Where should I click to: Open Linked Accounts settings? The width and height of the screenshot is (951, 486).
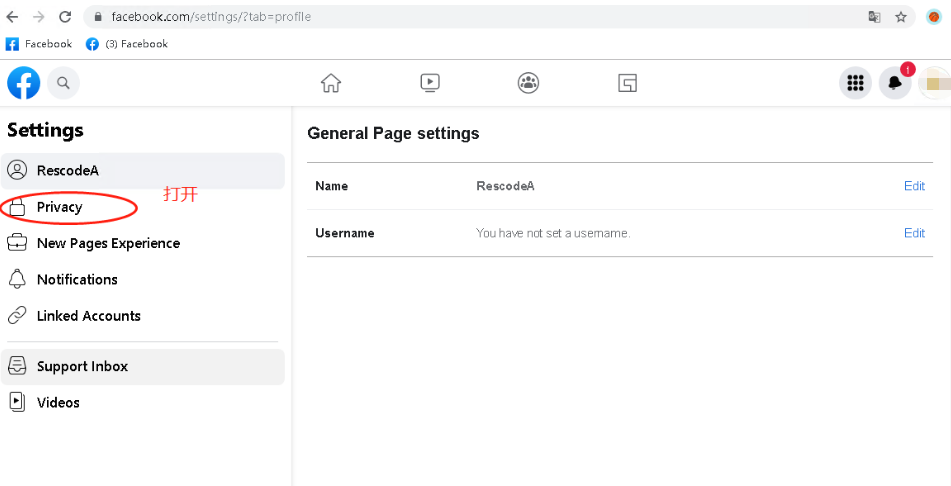[x=88, y=316]
